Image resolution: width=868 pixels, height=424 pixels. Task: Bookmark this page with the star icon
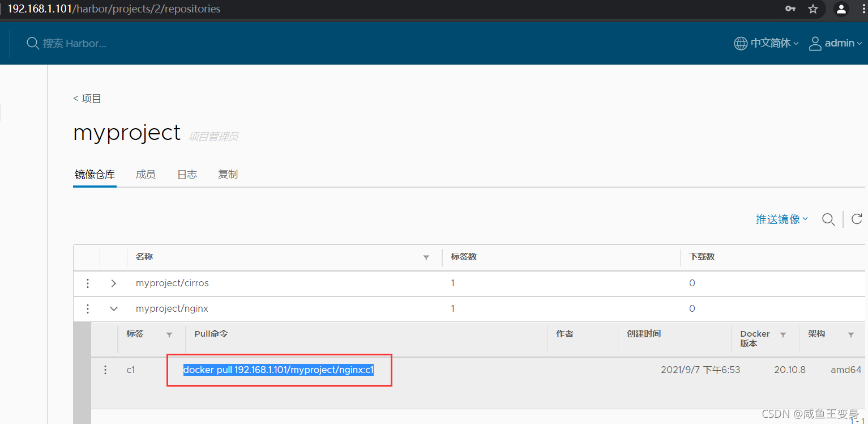pos(813,9)
